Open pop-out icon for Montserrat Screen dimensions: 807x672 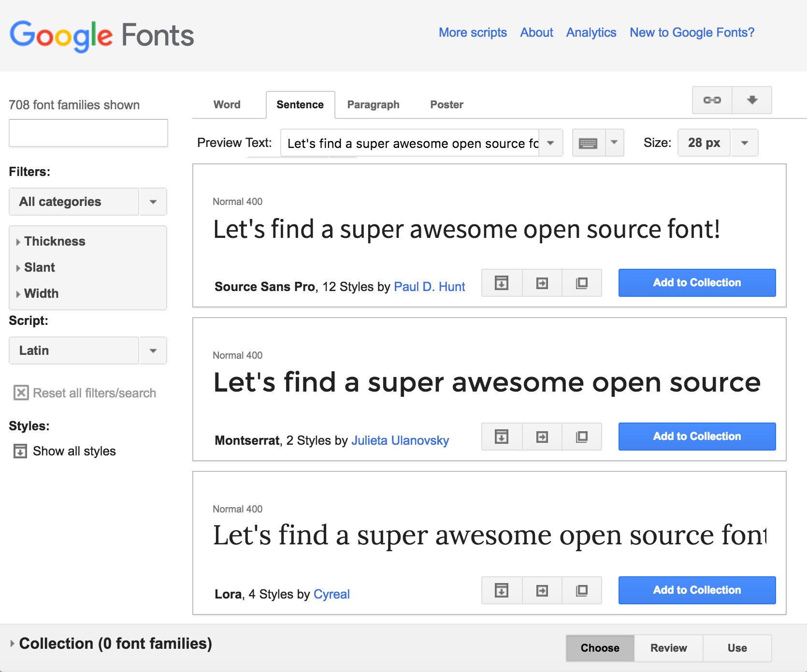click(582, 437)
